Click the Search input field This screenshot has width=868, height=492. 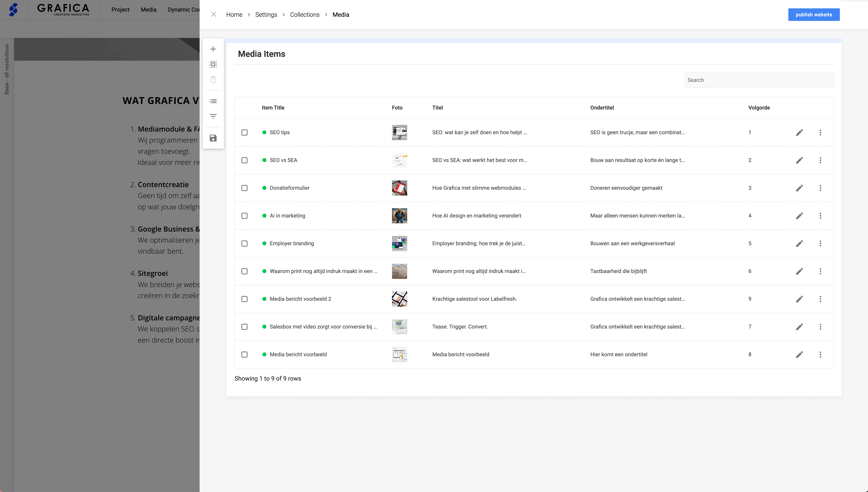(759, 80)
